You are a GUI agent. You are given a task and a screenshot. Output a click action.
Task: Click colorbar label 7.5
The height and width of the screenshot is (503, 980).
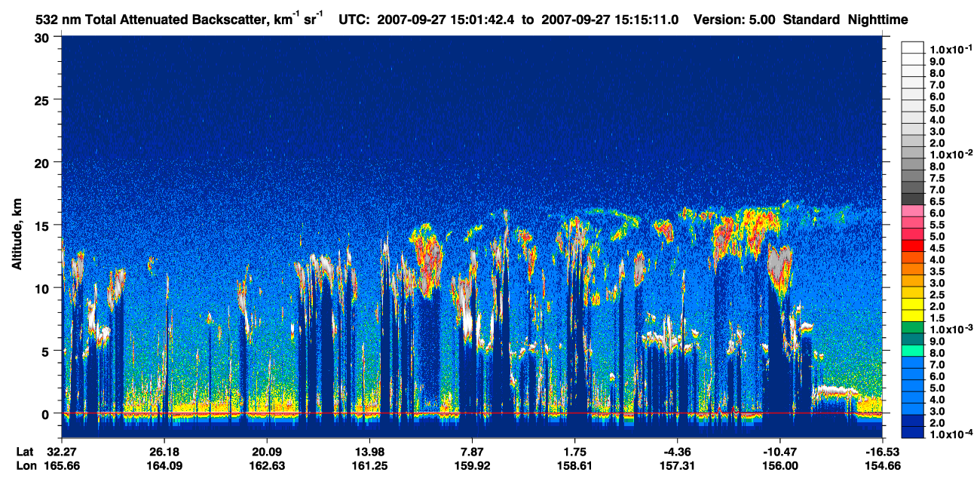(937, 177)
